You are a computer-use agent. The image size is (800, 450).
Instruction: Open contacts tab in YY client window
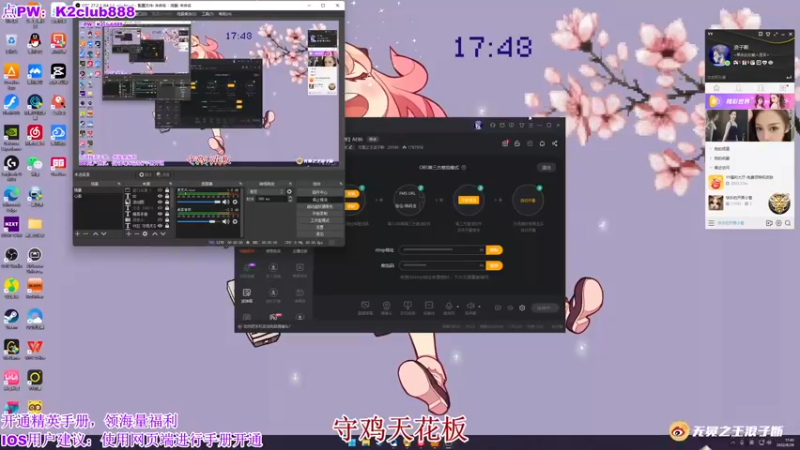coord(738,88)
